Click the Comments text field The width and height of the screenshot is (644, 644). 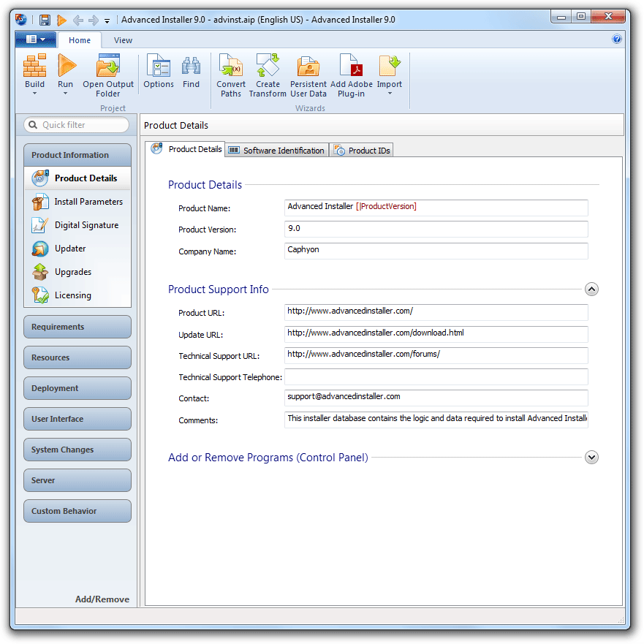click(436, 420)
